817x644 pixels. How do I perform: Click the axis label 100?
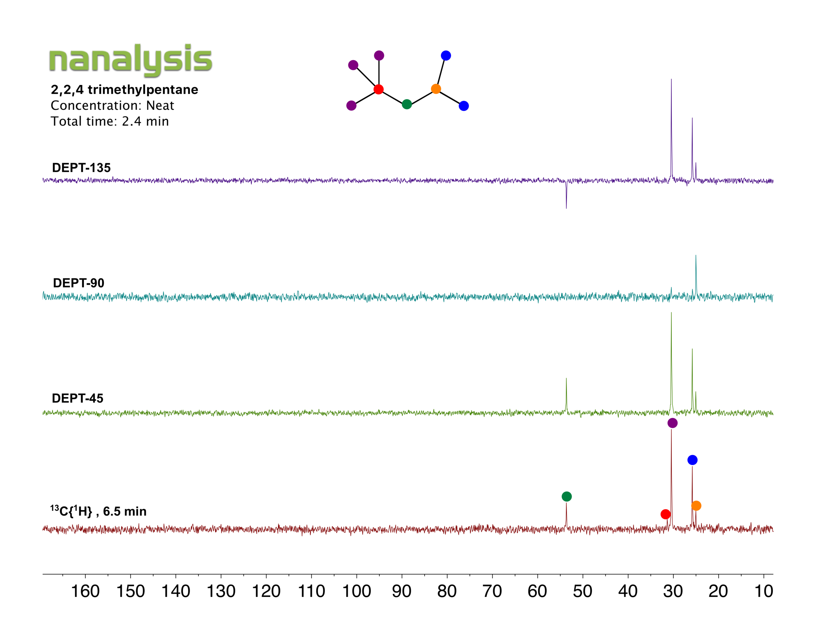pyautogui.click(x=357, y=591)
